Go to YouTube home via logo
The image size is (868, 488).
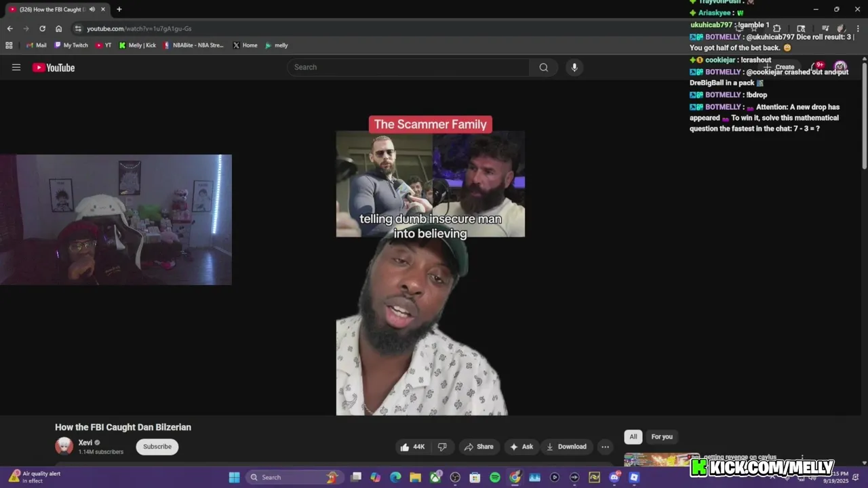[x=54, y=67]
